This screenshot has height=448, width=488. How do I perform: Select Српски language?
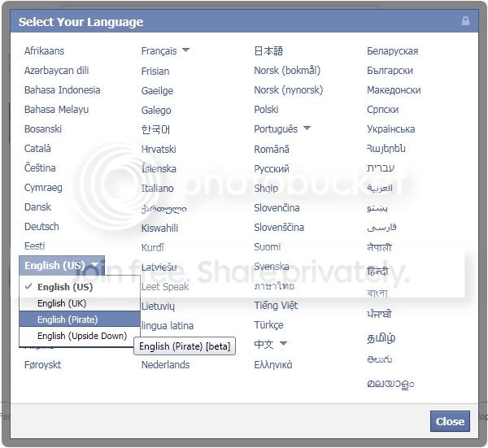382,110
